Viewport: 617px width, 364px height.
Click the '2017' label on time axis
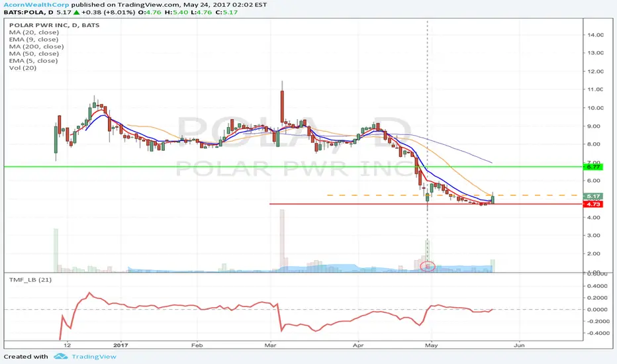120,345
